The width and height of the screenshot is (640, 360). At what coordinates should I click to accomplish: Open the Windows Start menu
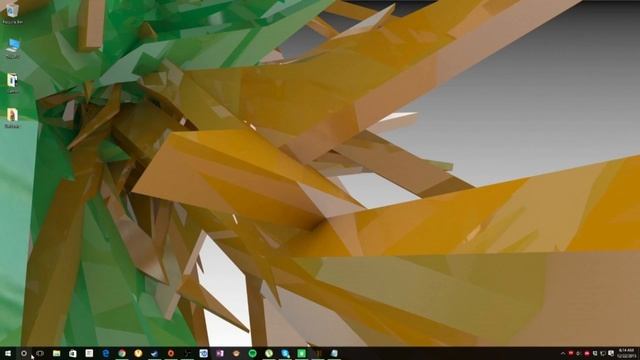click(8, 353)
